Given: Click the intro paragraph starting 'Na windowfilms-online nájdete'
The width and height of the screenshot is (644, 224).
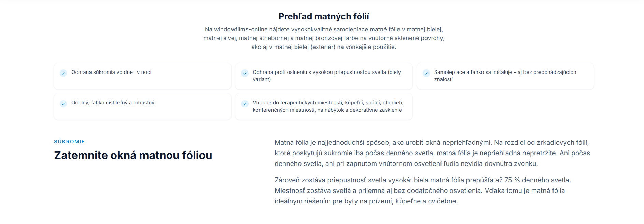Looking at the screenshot, I should click(x=324, y=38).
